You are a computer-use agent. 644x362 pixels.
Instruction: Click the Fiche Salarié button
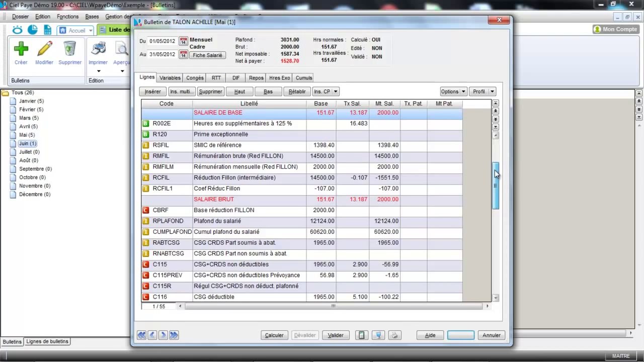tap(207, 55)
